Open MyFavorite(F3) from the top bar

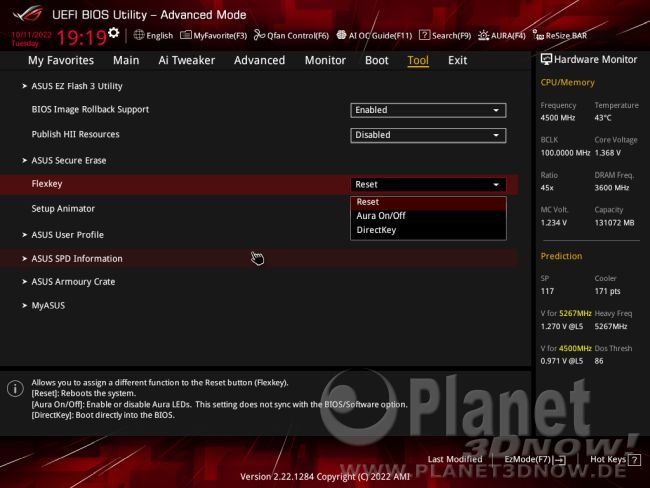(x=213, y=36)
